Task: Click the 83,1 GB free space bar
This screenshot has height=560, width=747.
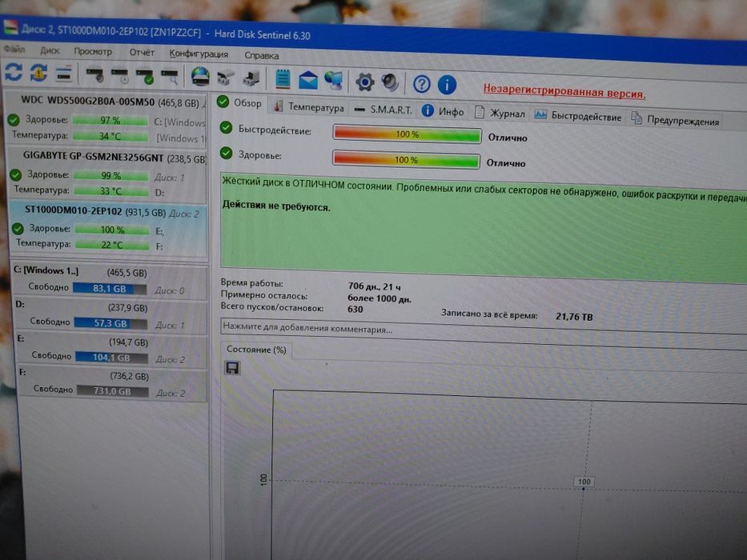Action: point(110,289)
